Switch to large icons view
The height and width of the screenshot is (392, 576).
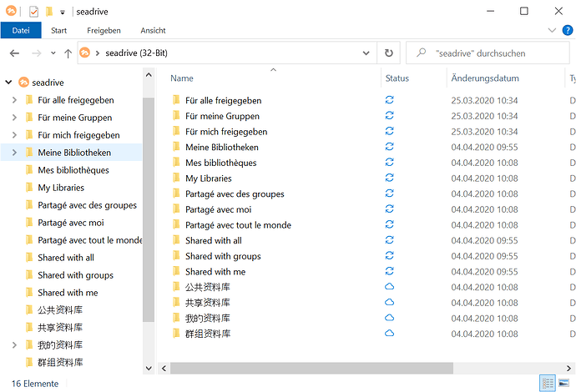(x=563, y=384)
